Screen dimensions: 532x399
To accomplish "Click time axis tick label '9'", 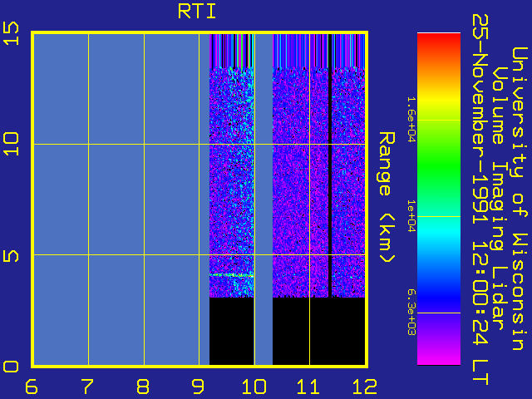I will (x=199, y=387).
